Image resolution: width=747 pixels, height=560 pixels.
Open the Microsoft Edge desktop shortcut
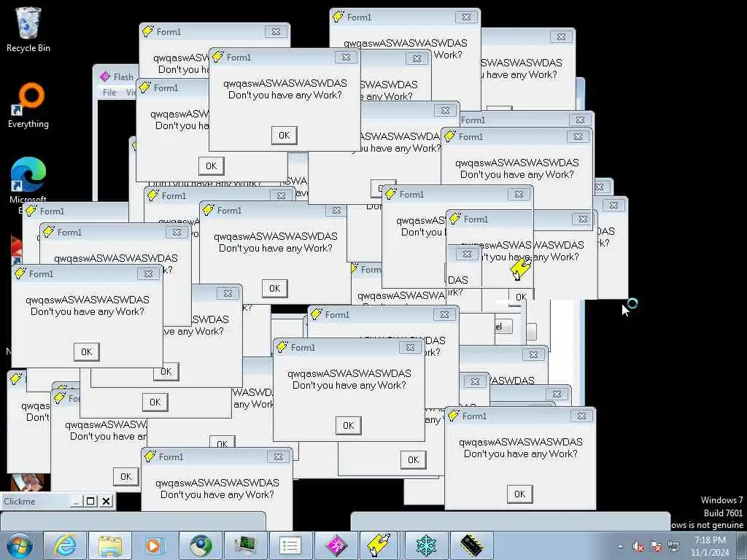[28, 183]
